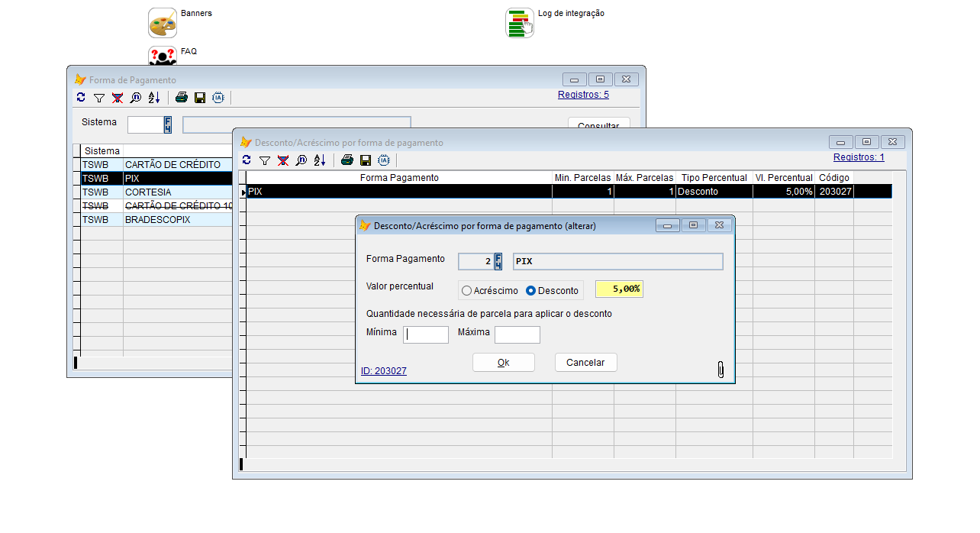
Task: Click save disk icon in Forma de Pagamento toolbar
Action: click(x=200, y=98)
